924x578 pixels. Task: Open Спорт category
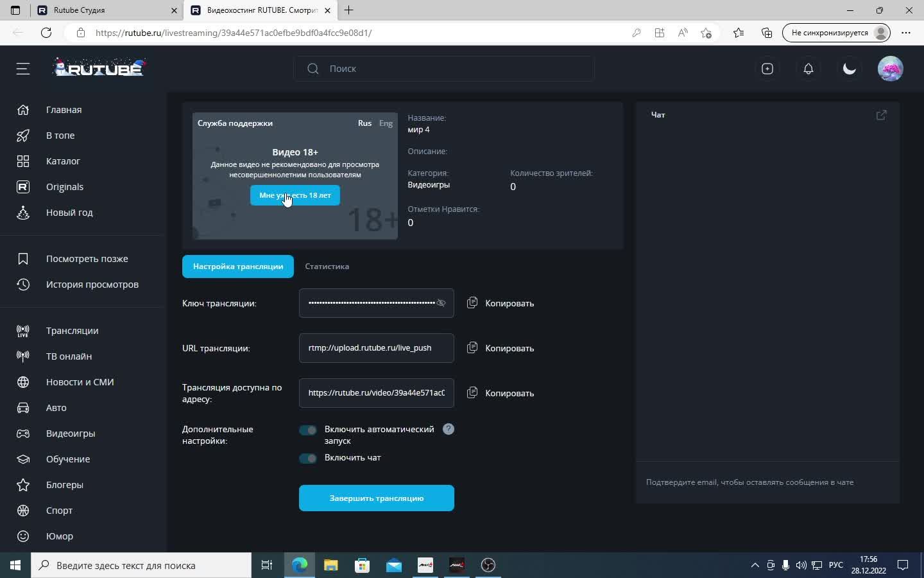pyautogui.click(x=59, y=511)
